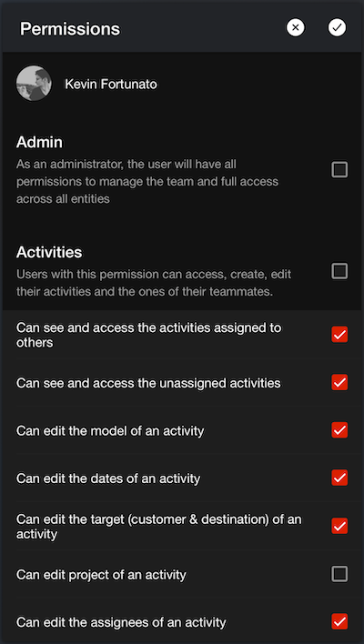Check edit project of an activity
The height and width of the screenshot is (644, 364).
[x=339, y=574]
